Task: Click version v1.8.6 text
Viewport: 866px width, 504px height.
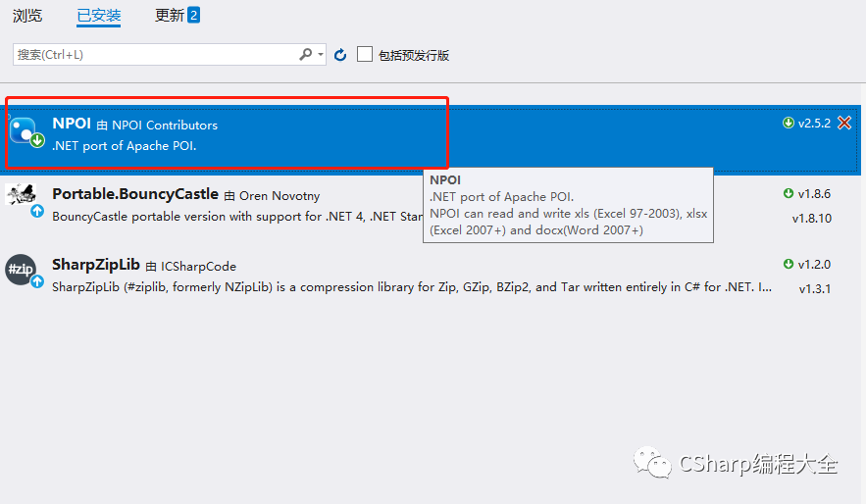Action: pyautogui.click(x=814, y=194)
